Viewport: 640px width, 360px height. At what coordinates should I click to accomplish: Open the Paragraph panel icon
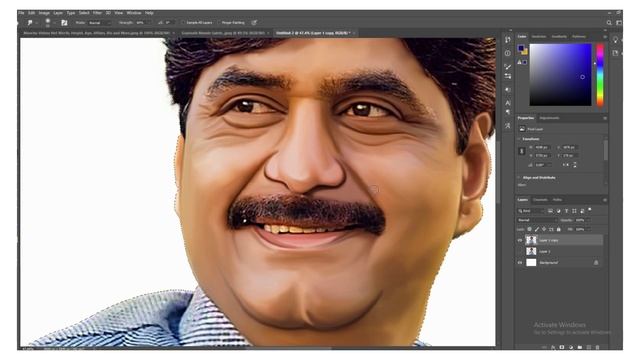pos(508,112)
